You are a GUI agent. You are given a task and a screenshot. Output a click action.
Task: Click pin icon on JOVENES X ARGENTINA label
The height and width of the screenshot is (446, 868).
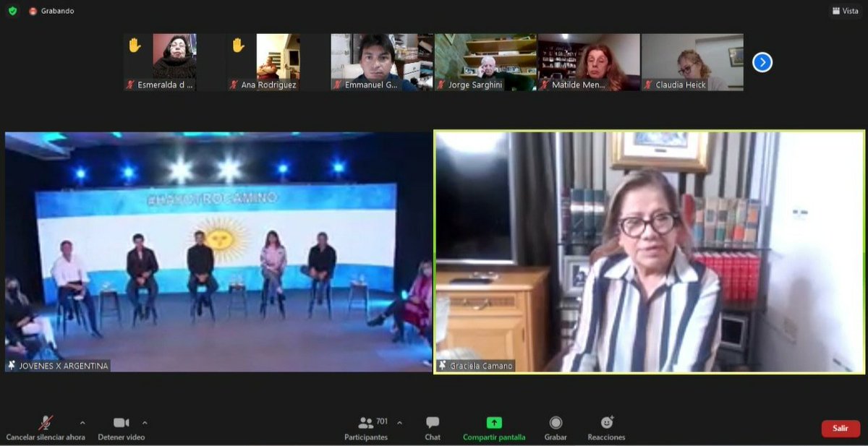[12, 366]
